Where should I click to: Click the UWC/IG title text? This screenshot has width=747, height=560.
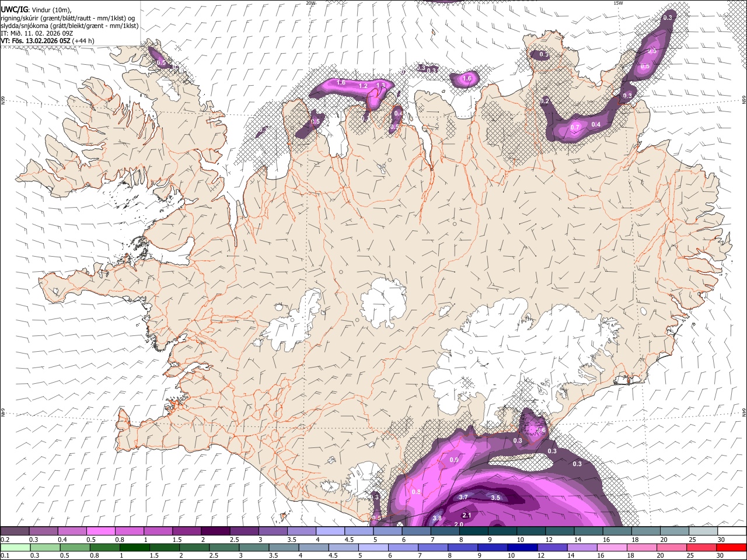(x=14, y=10)
